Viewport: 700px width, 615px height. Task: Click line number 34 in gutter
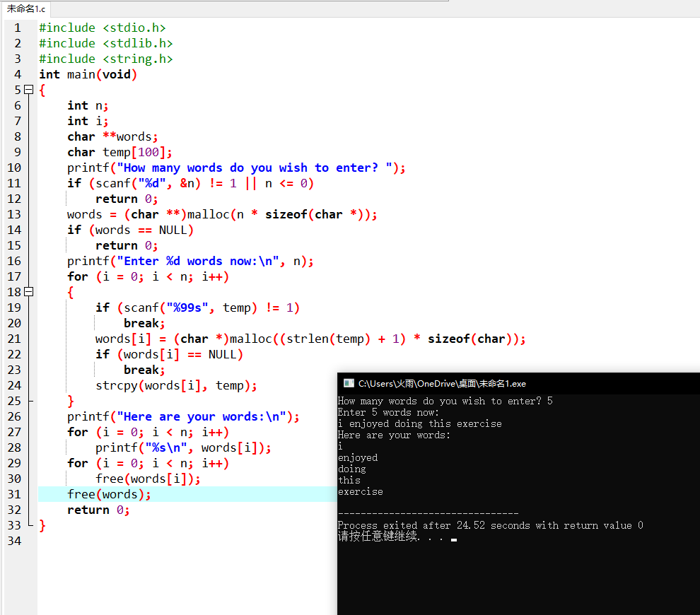click(14, 541)
